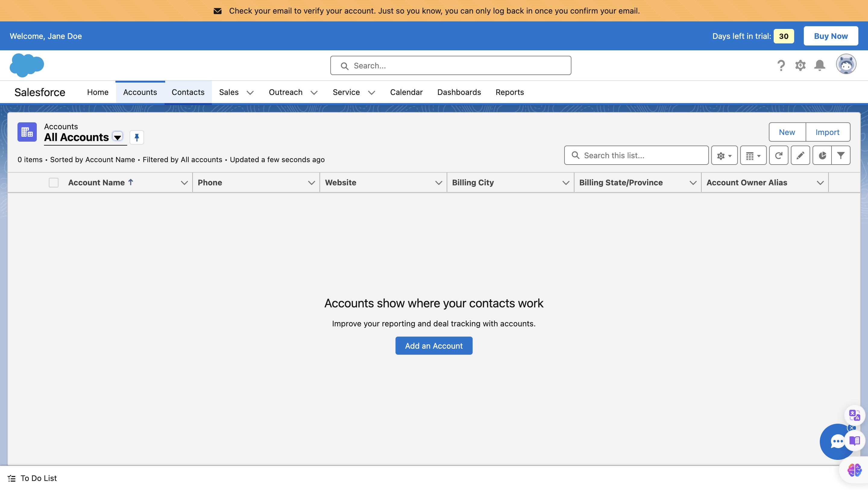The width and height of the screenshot is (868, 490).
Task: Click the Buy Now button
Action: click(831, 36)
